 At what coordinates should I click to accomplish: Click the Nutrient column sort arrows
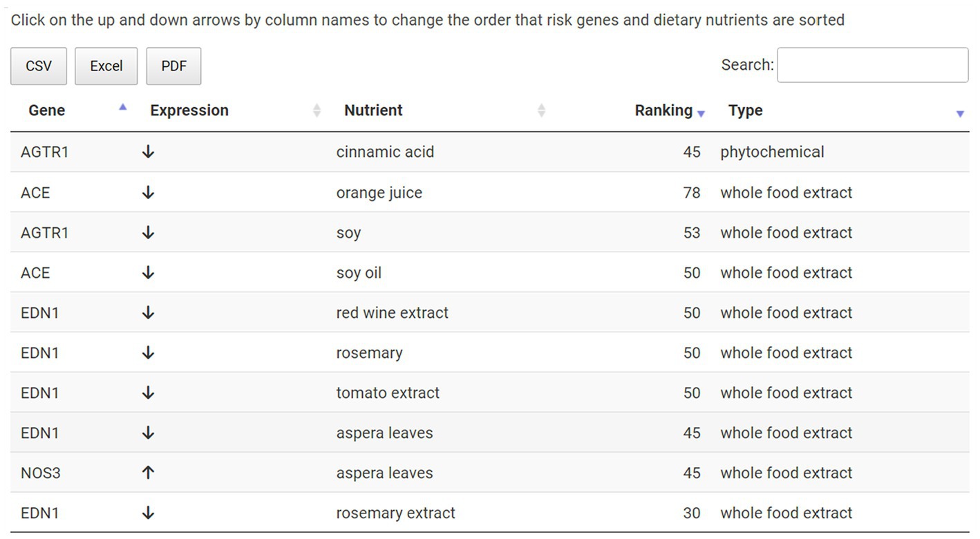pyautogui.click(x=542, y=111)
